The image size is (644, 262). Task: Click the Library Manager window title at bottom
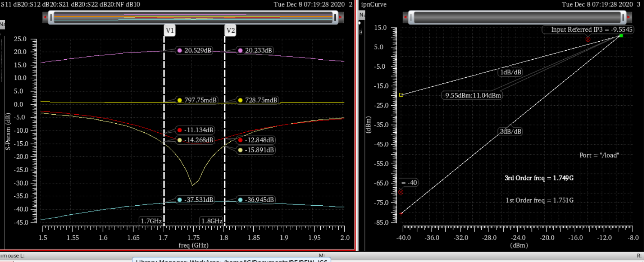pyautogui.click(x=232, y=260)
